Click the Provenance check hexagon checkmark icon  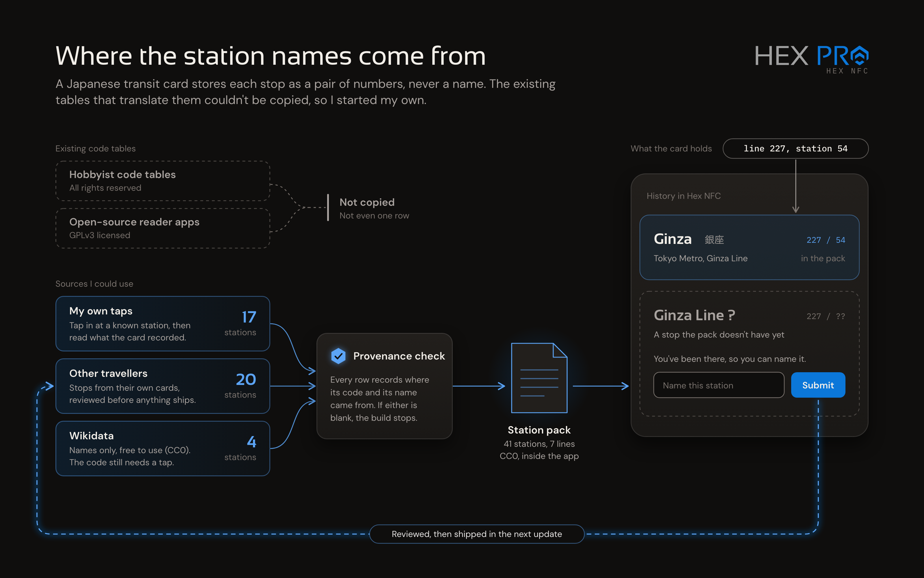point(338,356)
